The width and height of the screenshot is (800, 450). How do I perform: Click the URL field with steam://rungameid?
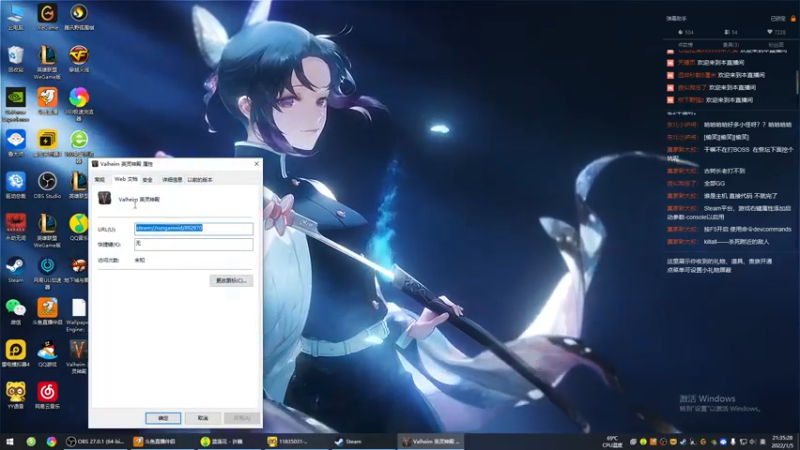tap(193, 229)
